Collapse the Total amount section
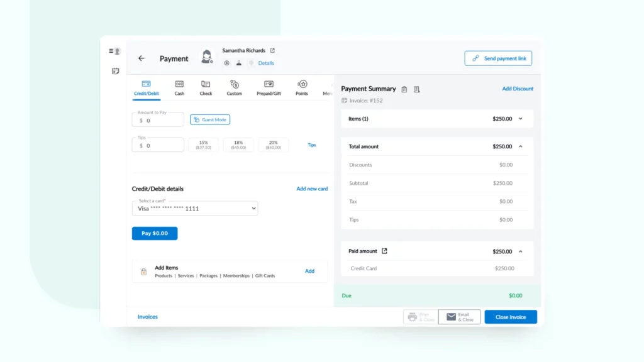Viewport: 644px width, 362px height. [x=520, y=146]
